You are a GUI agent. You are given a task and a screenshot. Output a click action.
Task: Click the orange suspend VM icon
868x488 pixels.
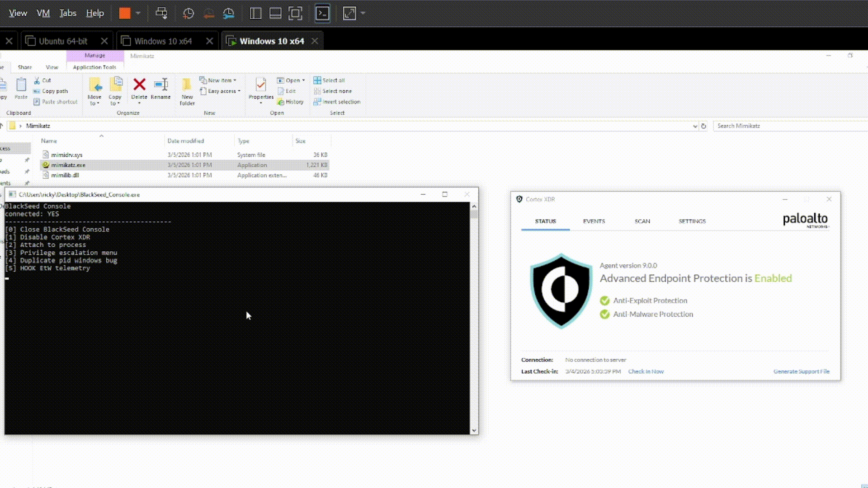tap(125, 13)
